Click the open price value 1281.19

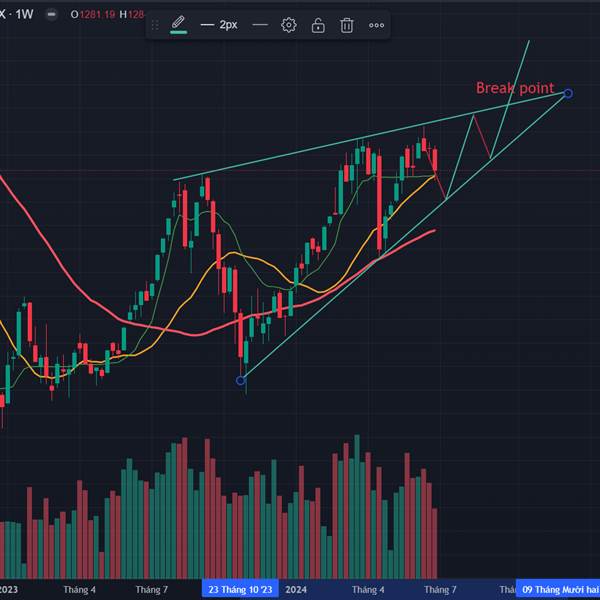(x=98, y=15)
